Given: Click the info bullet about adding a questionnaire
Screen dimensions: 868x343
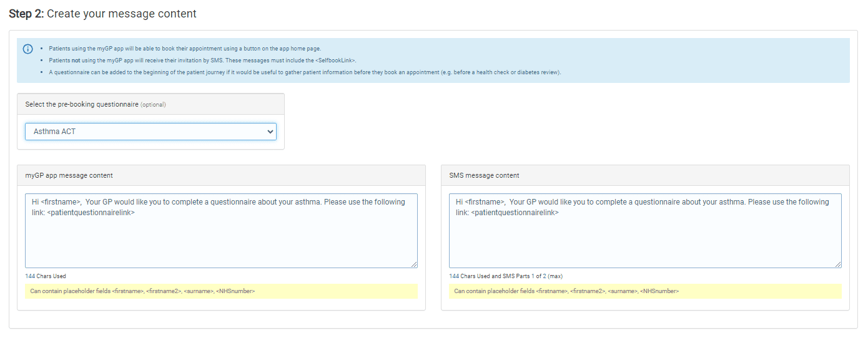Looking at the screenshot, I should (x=305, y=72).
